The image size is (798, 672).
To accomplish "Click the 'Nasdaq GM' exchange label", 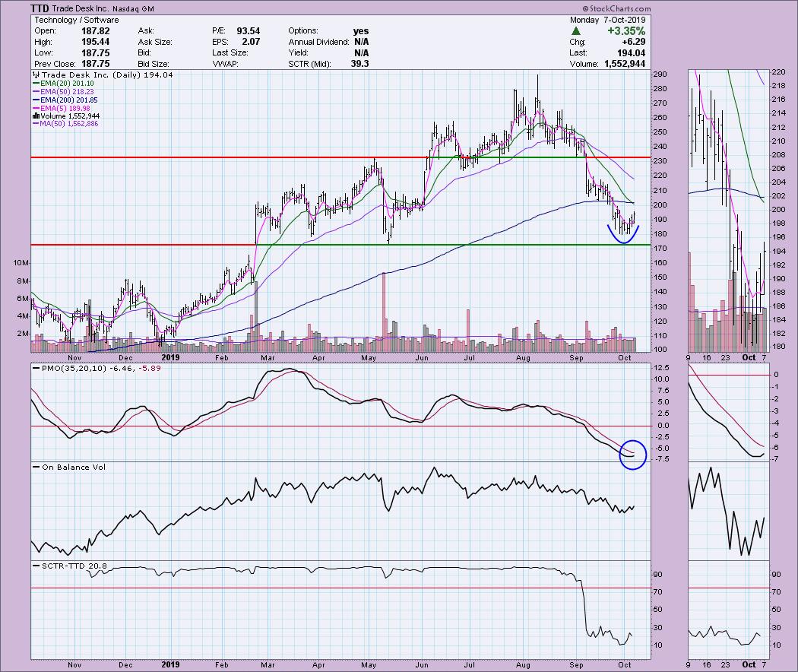I will click(x=133, y=9).
